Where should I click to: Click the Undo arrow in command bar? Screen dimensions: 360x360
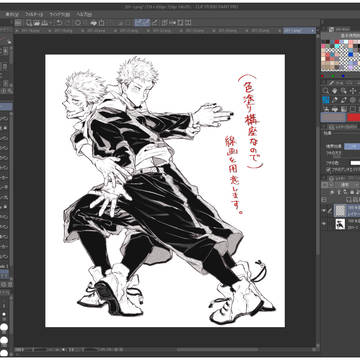click(x=59, y=23)
